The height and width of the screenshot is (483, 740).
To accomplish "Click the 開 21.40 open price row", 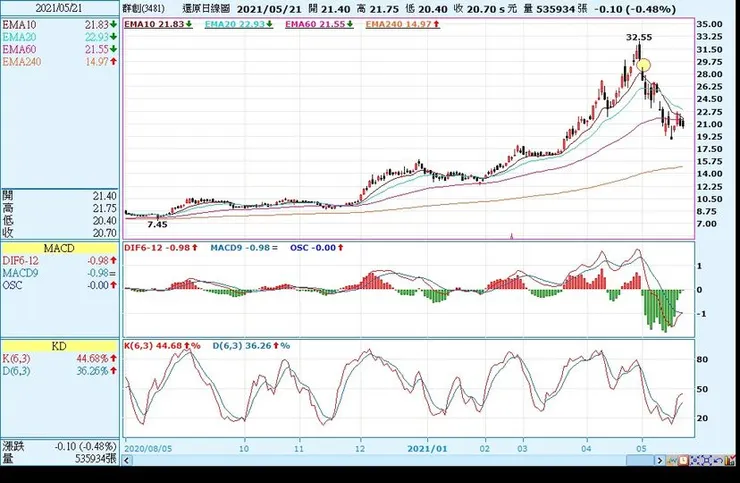I will click(x=59, y=196).
